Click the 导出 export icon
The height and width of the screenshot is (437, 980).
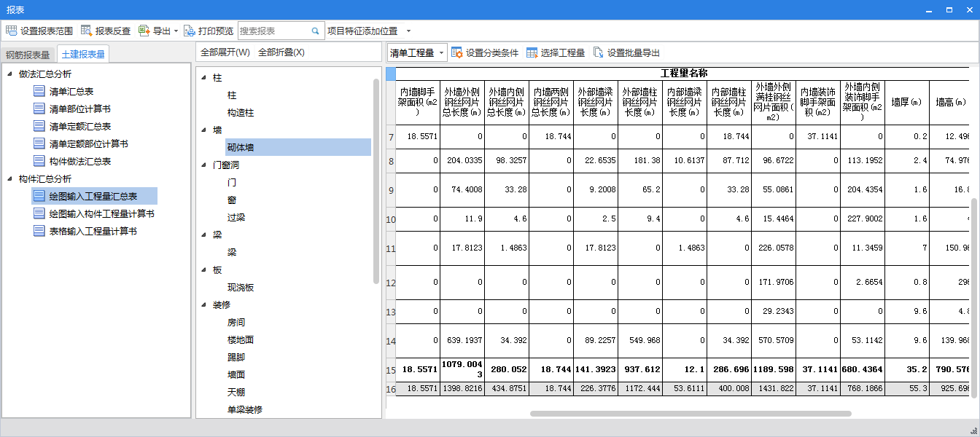(144, 31)
